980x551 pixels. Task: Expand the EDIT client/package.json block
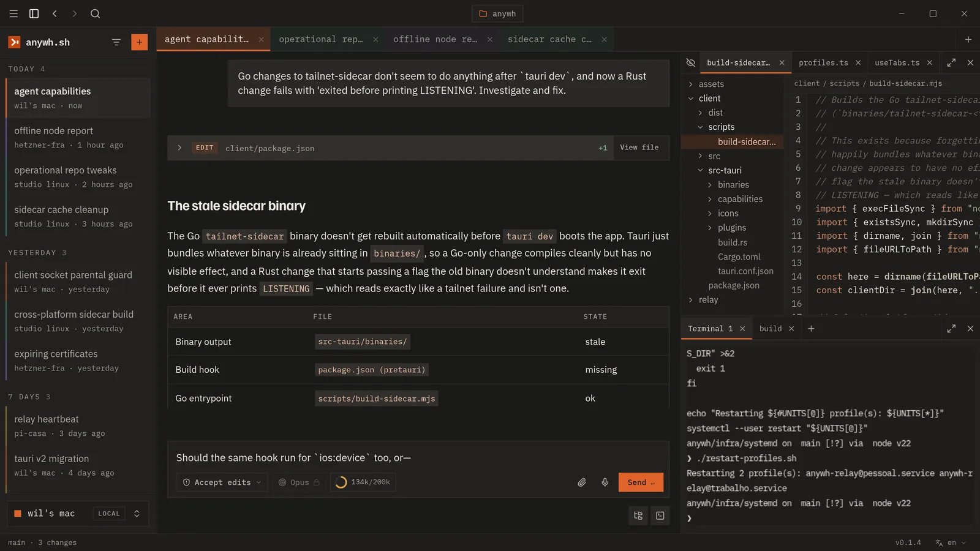coord(179,148)
